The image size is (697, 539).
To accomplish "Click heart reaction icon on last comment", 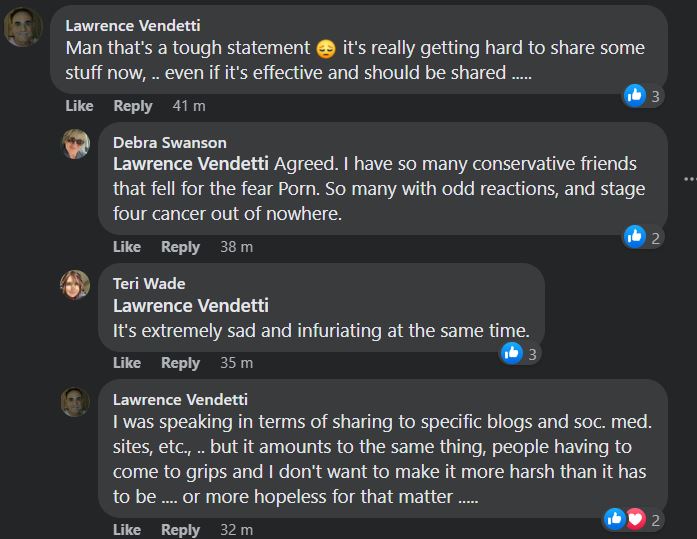I will [636, 519].
